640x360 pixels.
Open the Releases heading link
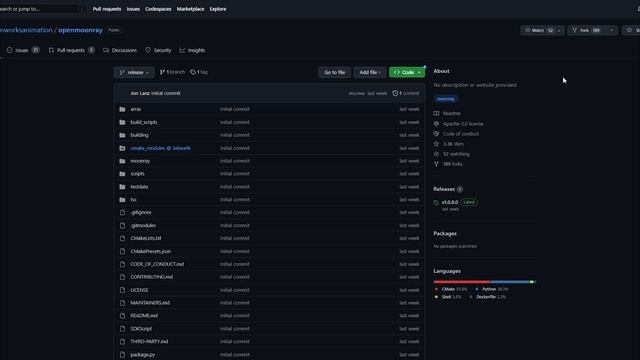point(444,189)
